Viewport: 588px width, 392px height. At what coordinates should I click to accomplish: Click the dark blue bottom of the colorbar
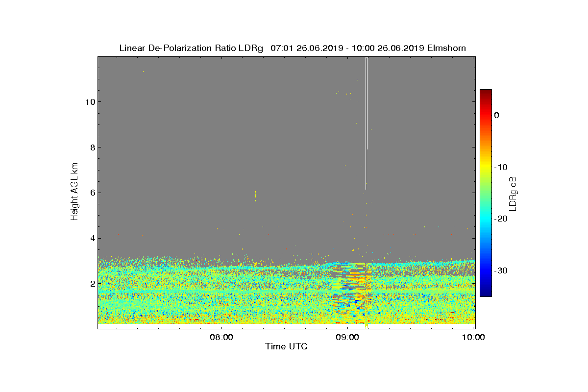(486, 293)
